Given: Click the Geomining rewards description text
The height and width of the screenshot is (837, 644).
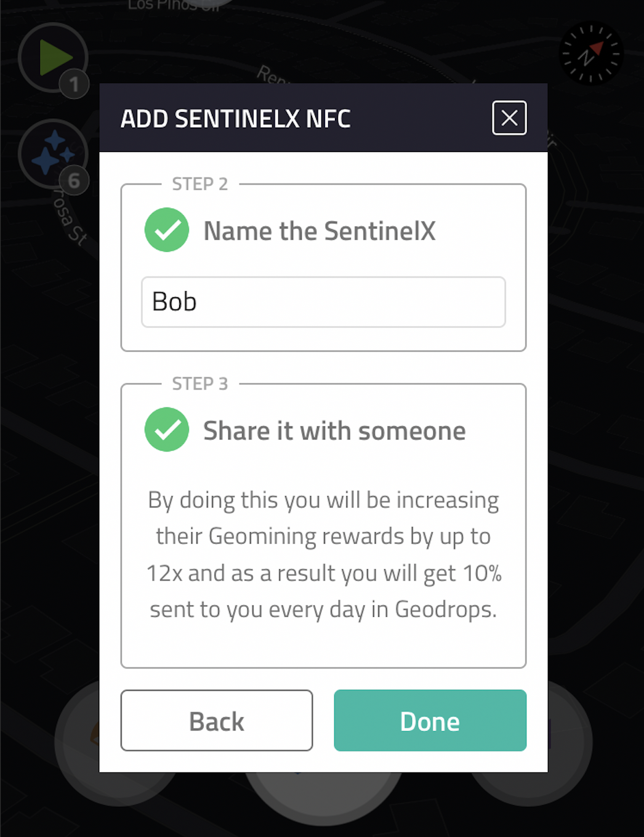Looking at the screenshot, I should [324, 555].
